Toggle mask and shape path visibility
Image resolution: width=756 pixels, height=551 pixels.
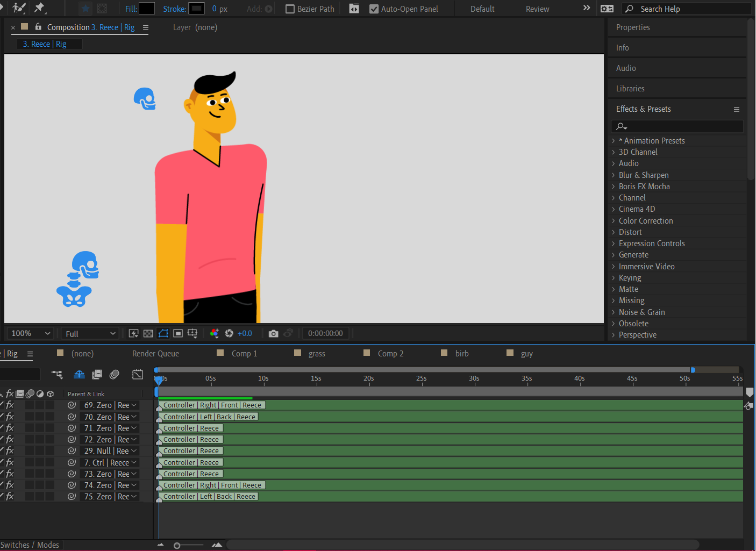point(163,333)
